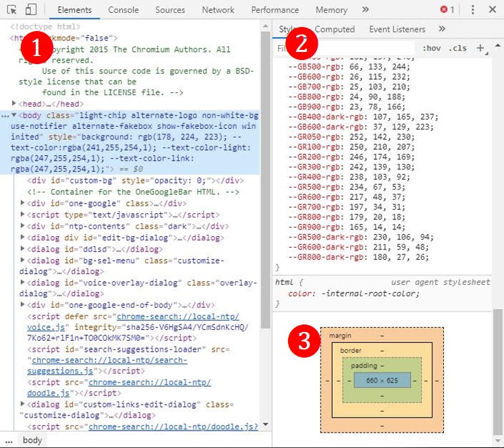Click the --GB900-rgb property line
Screen dimensions: 504x448
click(347, 107)
